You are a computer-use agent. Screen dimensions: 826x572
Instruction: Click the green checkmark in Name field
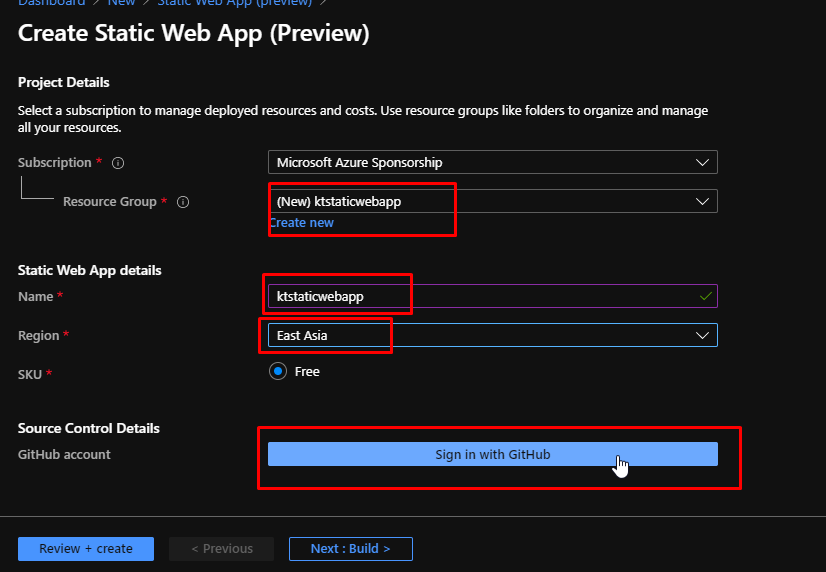coord(705,296)
